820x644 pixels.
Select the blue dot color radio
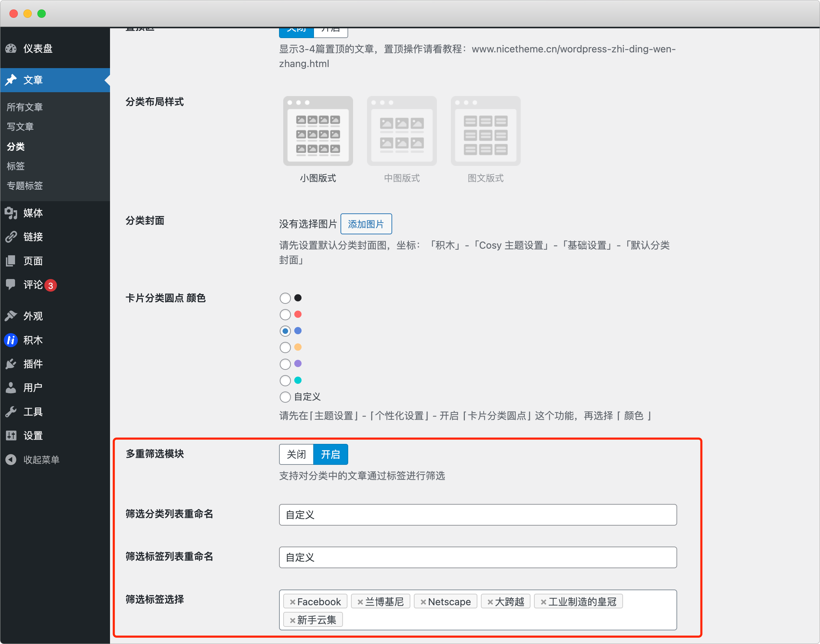pyautogui.click(x=285, y=331)
